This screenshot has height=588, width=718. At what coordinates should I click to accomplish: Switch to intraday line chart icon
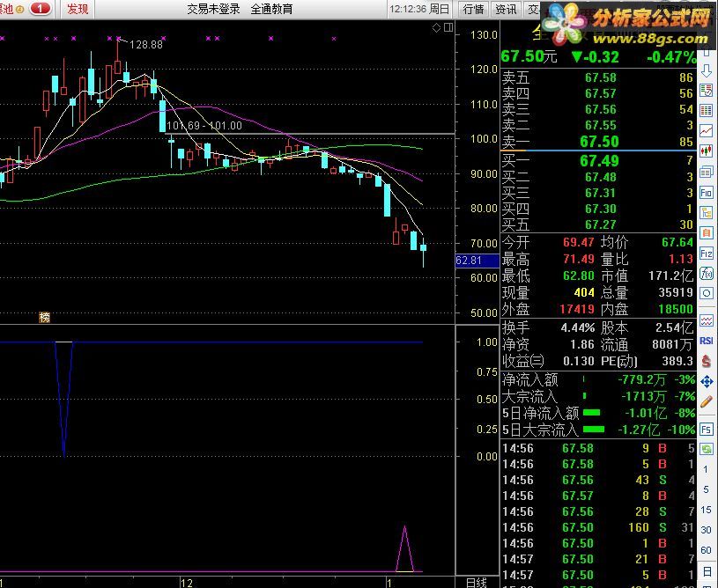(707, 130)
